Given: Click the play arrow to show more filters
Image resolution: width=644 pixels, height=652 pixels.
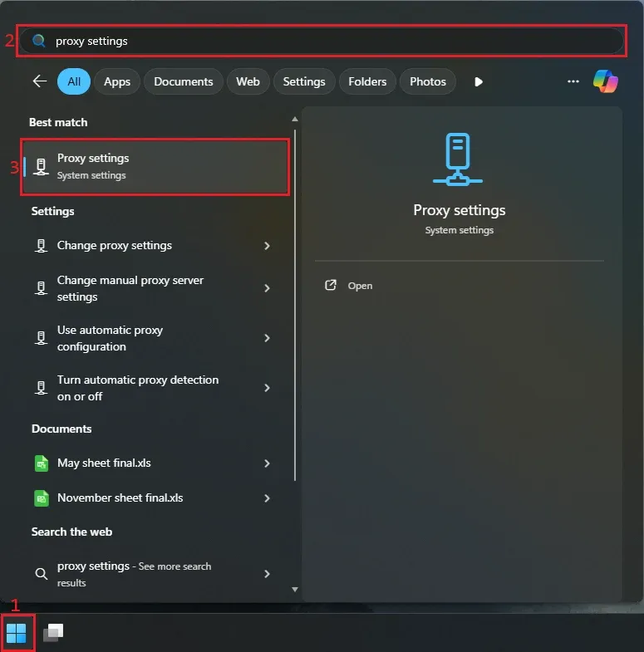Looking at the screenshot, I should (478, 81).
